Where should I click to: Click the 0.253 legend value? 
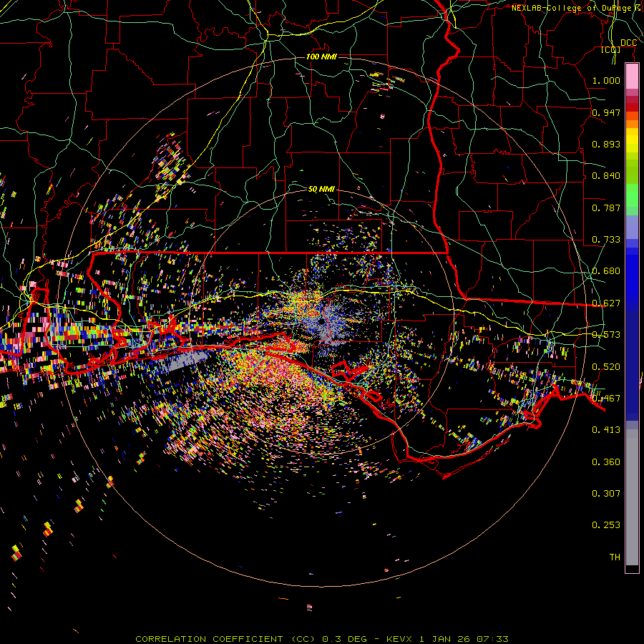pos(606,525)
